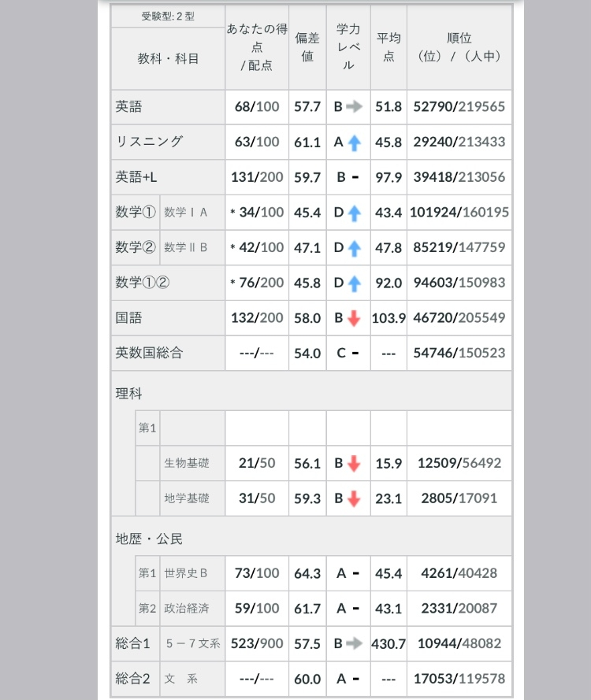
Task: Click the rank 101924/160195 for 数学ⅠA
Action: 459,213
